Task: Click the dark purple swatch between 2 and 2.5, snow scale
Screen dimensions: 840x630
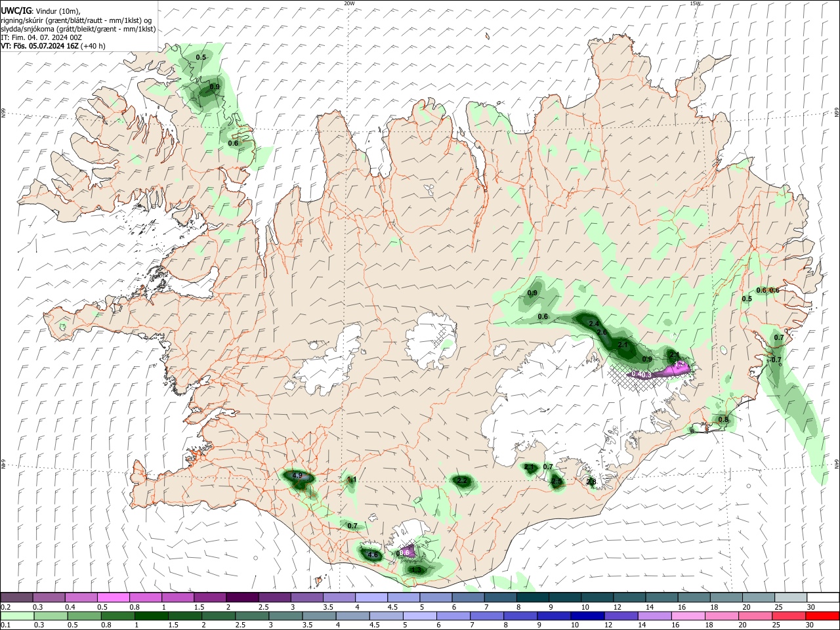Action: coord(242,598)
